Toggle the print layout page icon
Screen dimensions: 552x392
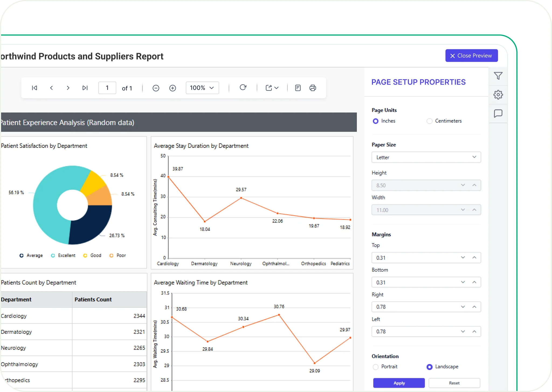point(298,88)
